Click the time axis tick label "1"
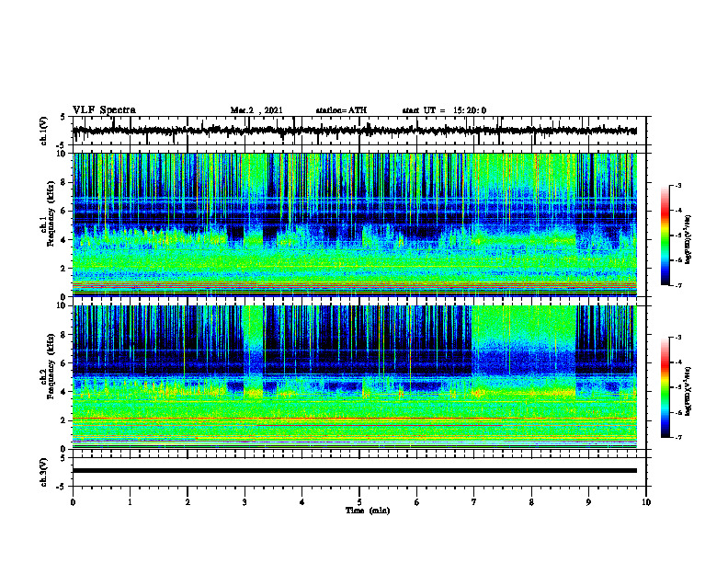The width and height of the screenshot is (728, 563). (x=130, y=502)
